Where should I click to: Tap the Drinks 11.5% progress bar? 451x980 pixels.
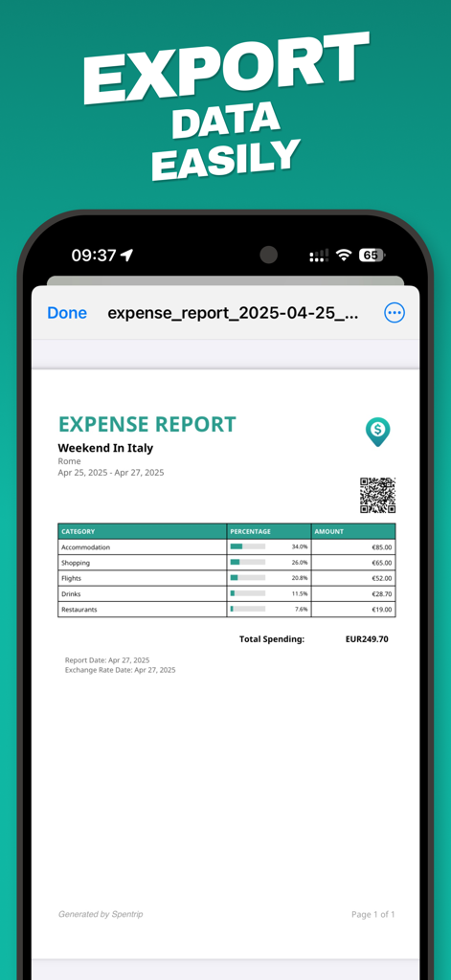point(248,593)
